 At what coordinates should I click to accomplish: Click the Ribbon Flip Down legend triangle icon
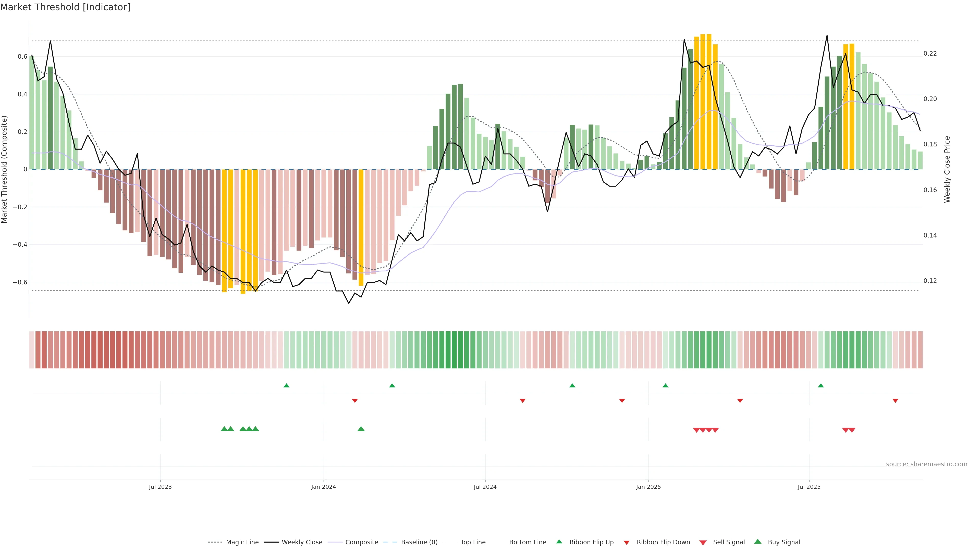627,543
